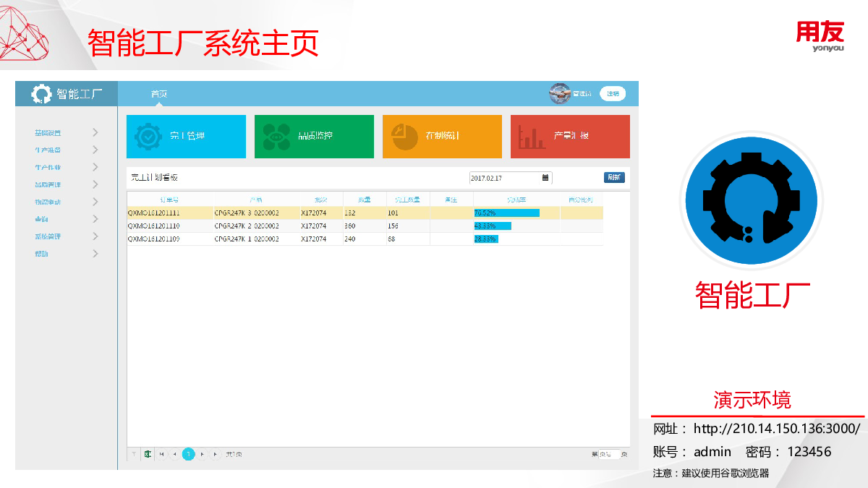Click the yonyou logo on the slide
The image size is (868, 488).
(820, 37)
